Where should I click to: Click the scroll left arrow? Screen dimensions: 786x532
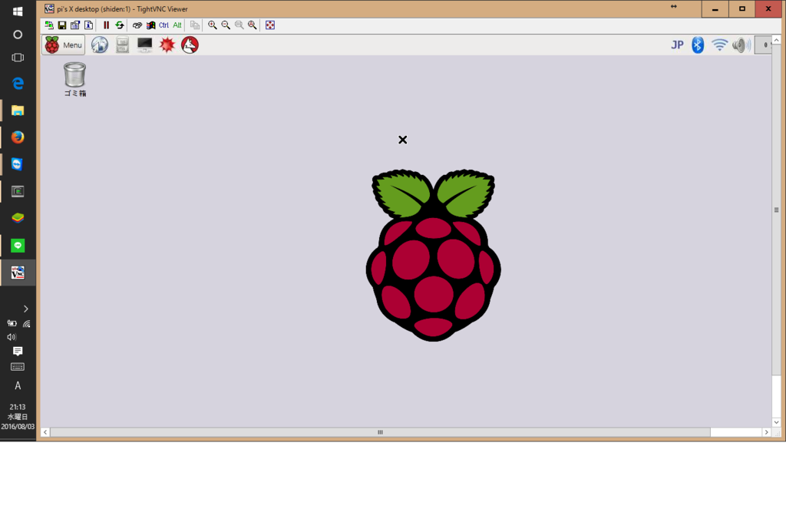[45, 432]
